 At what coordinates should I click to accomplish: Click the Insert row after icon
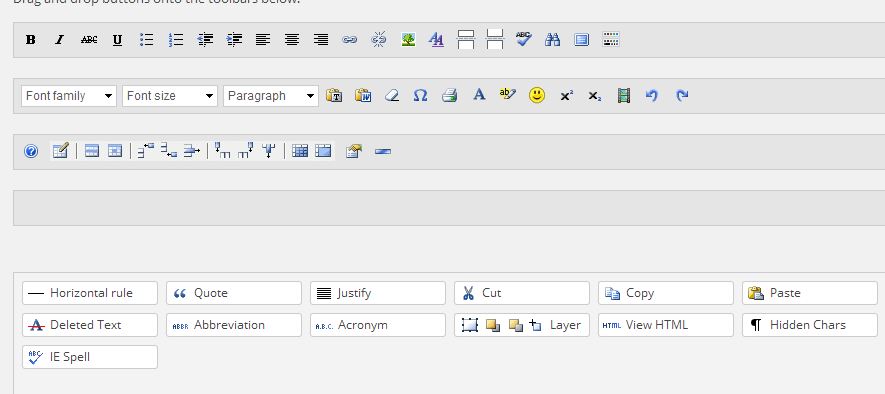pos(169,151)
